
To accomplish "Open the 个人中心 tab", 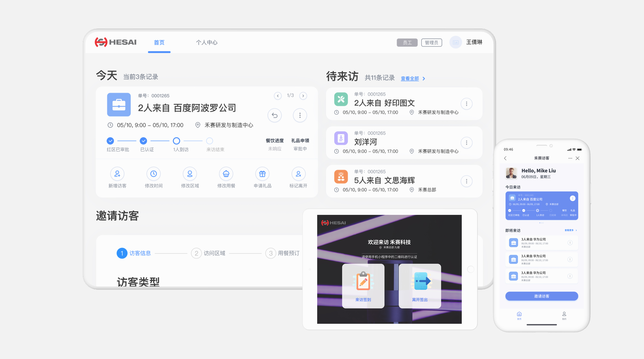I will pyautogui.click(x=206, y=43).
